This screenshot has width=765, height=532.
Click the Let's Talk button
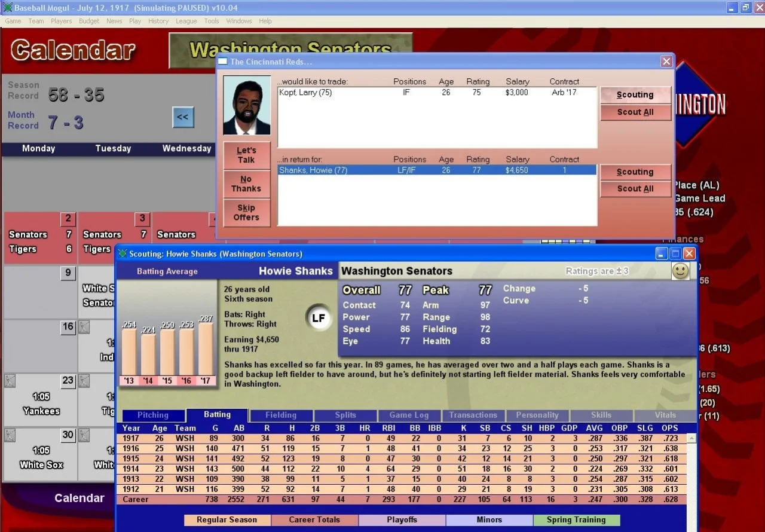pyautogui.click(x=246, y=155)
